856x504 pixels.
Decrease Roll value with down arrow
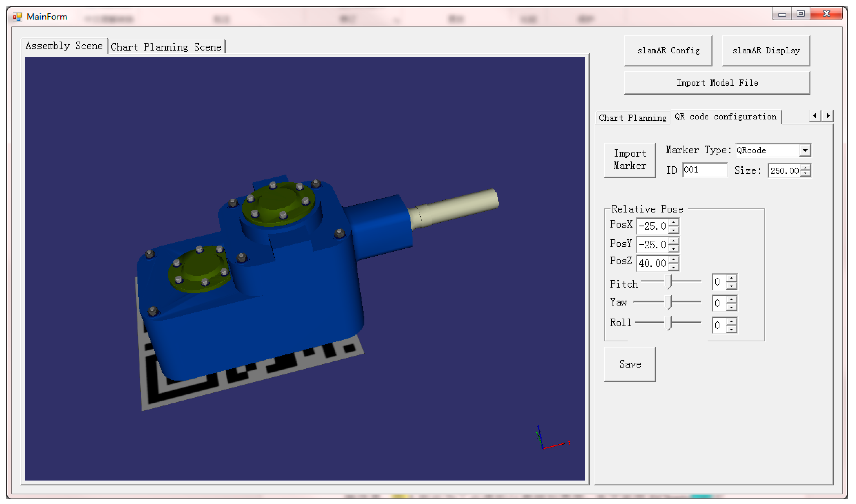(x=731, y=329)
